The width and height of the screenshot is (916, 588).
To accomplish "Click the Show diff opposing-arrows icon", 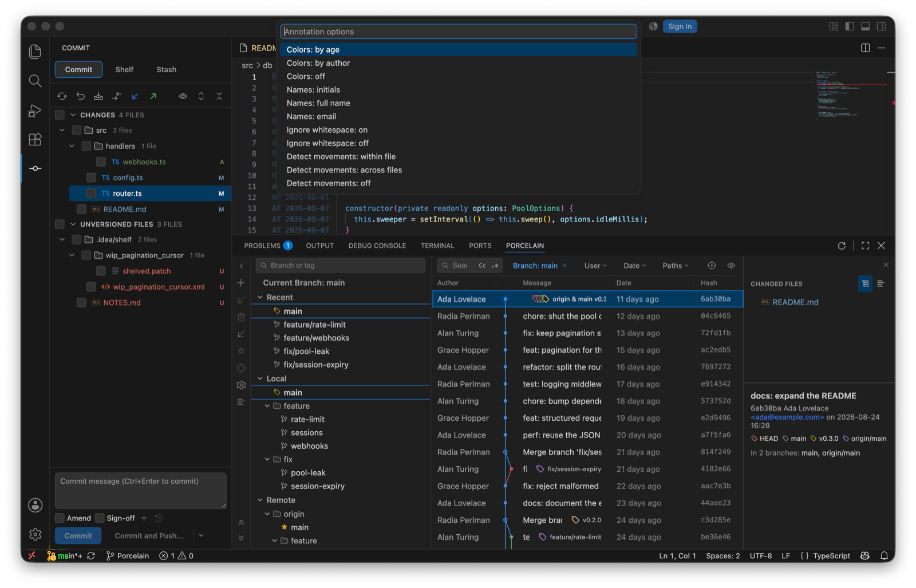I will [117, 96].
